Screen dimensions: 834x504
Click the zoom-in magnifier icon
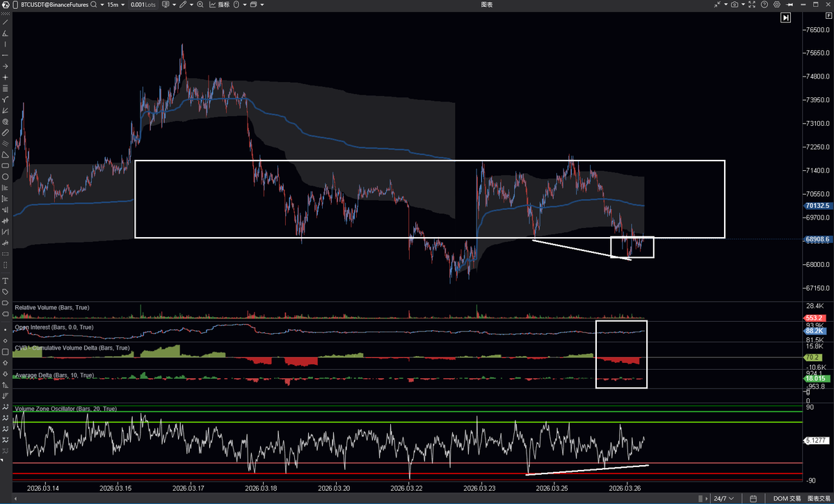[200, 5]
